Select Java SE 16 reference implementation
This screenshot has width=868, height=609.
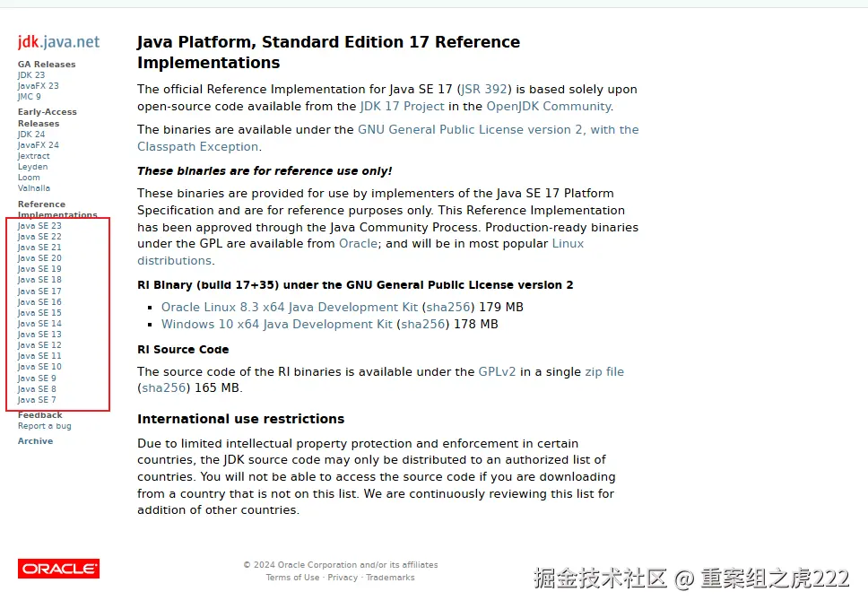[39, 301]
